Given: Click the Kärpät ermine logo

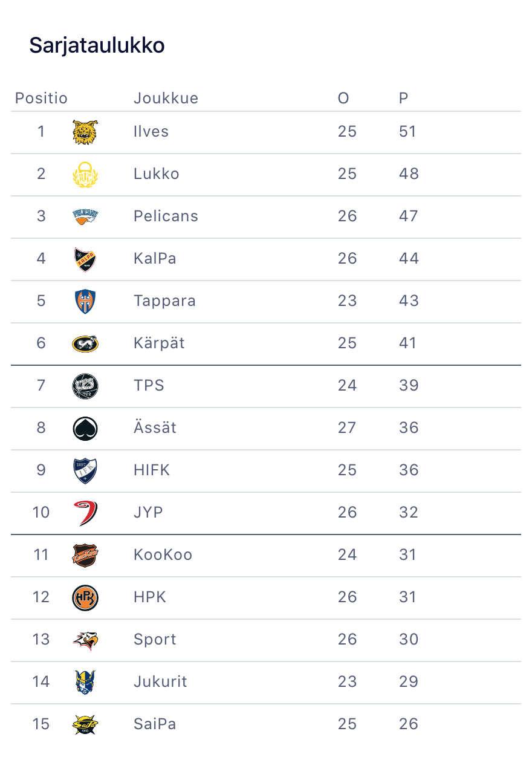Looking at the screenshot, I should (85, 343).
